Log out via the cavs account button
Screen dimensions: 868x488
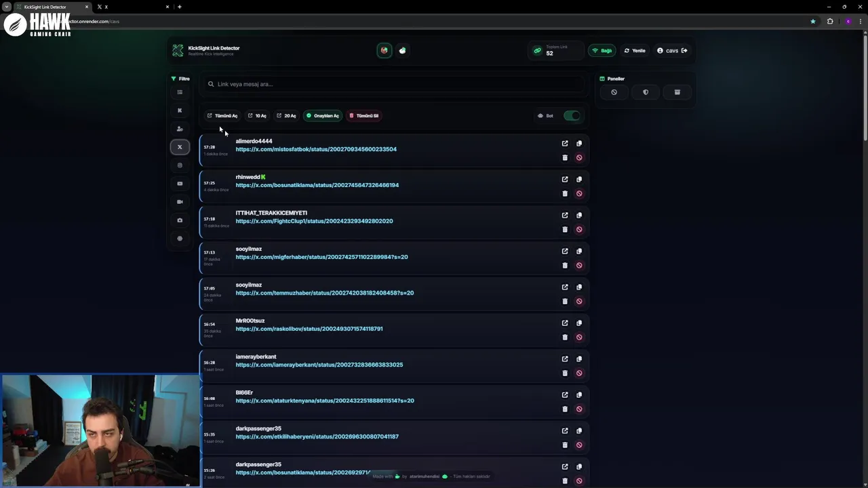coord(672,51)
